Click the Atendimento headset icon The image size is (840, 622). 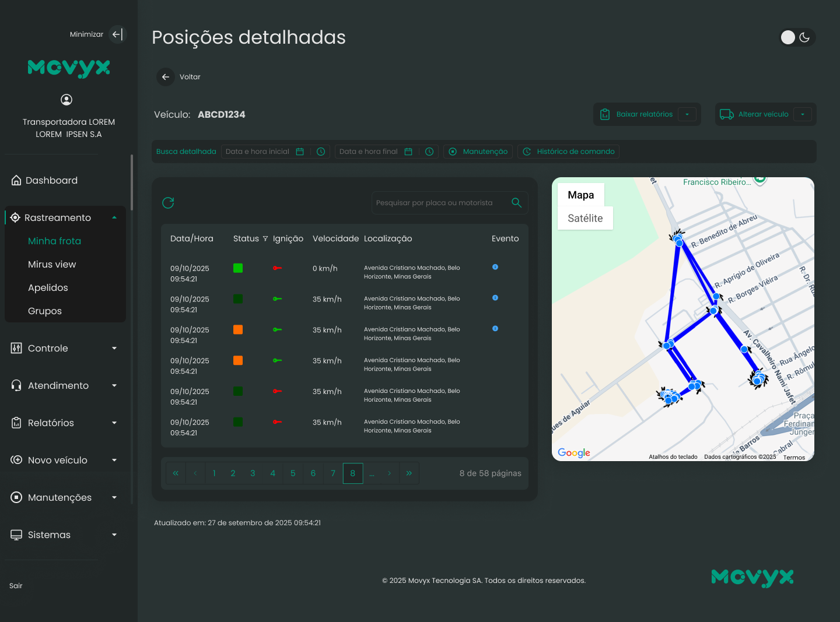click(16, 385)
